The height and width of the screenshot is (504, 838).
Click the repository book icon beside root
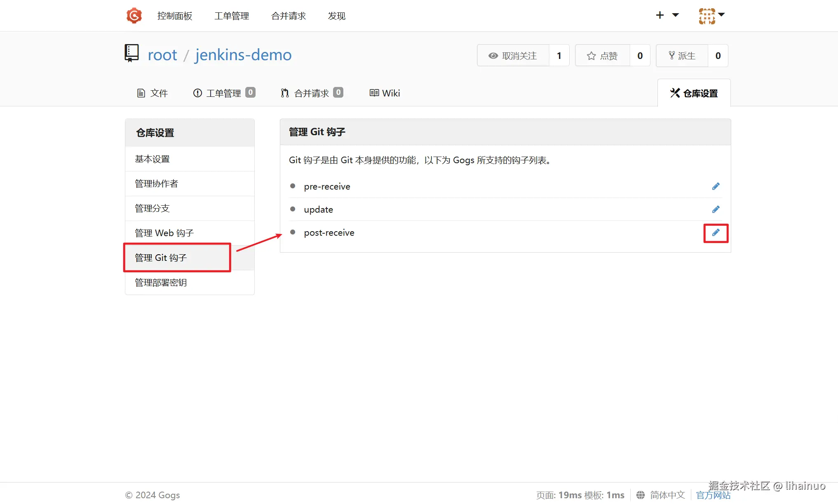click(131, 53)
